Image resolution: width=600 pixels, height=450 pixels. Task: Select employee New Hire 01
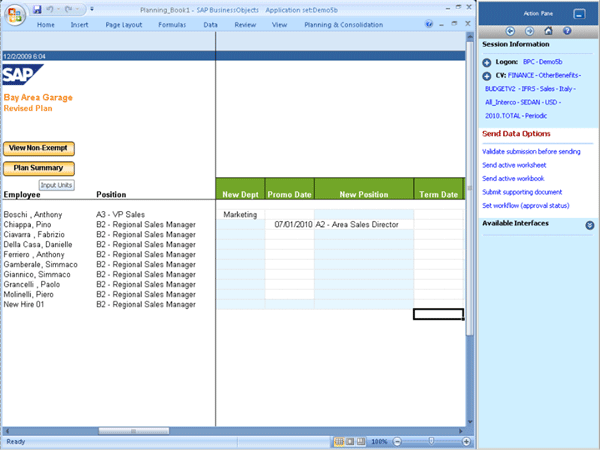pyautogui.click(x=24, y=305)
